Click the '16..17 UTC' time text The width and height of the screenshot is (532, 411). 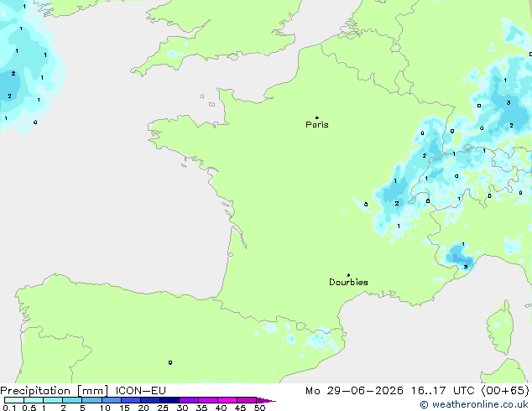[x=443, y=391]
